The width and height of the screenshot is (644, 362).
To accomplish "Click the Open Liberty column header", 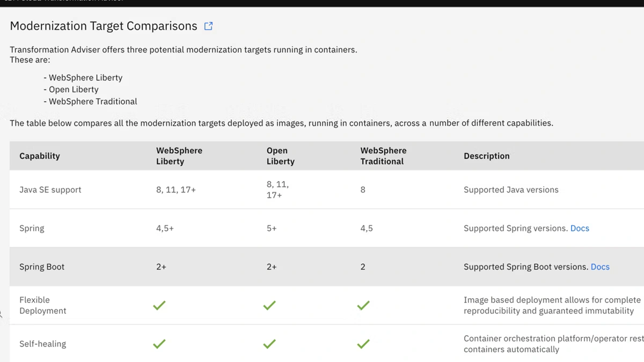I will pyautogui.click(x=280, y=156).
